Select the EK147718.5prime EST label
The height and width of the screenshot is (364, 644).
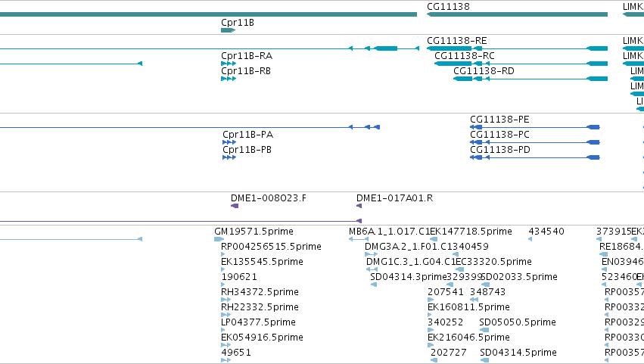tap(471, 232)
